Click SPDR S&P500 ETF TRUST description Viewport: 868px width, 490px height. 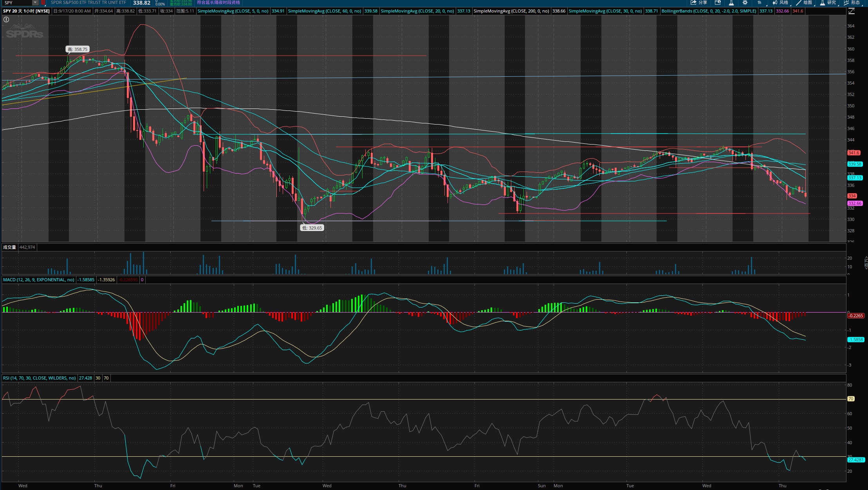click(x=88, y=3)
